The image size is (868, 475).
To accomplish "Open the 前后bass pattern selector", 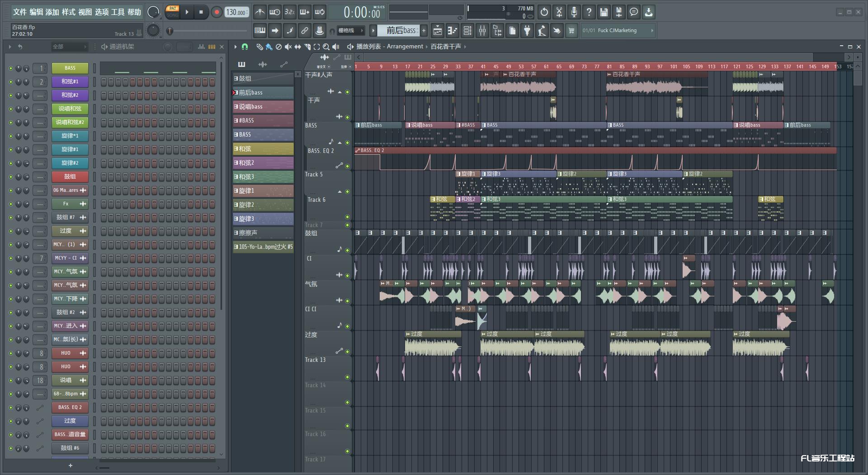I will [398, 31].
